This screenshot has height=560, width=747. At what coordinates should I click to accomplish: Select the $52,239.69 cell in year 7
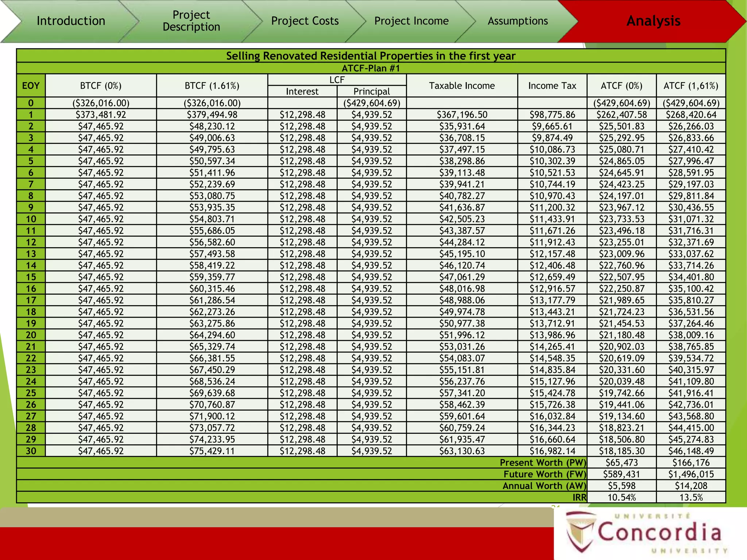[x=212, y=184]
